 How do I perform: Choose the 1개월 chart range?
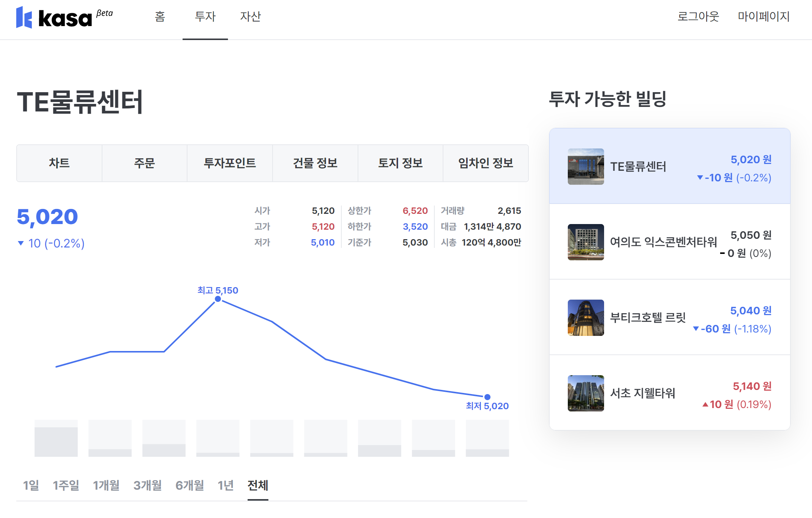pos(106,485)
